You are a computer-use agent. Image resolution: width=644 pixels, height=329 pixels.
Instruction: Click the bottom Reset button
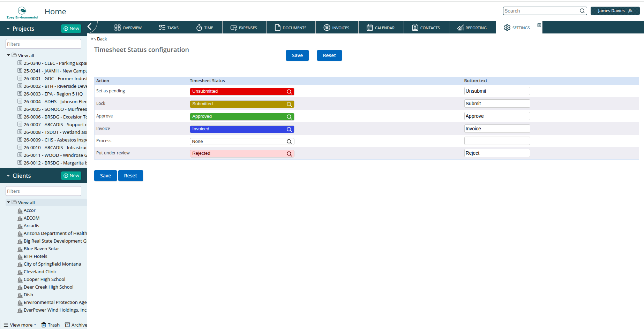(x=130, y=176)
